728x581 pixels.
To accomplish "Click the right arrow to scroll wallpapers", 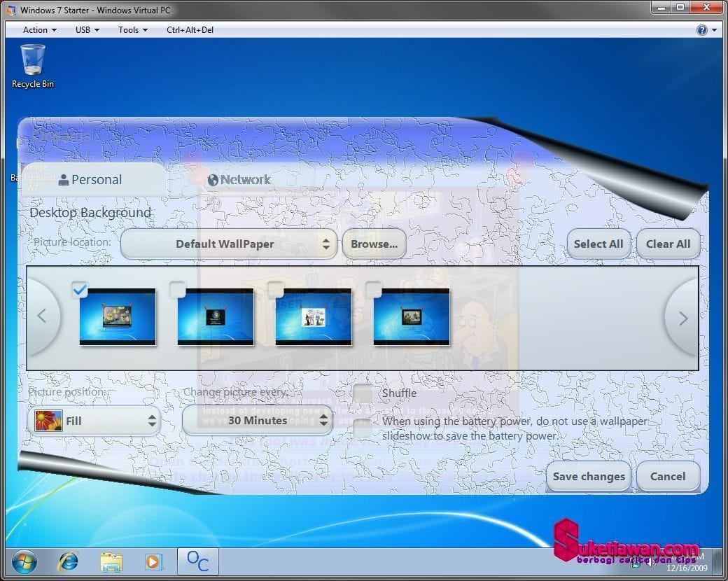I will pos(683,318).
